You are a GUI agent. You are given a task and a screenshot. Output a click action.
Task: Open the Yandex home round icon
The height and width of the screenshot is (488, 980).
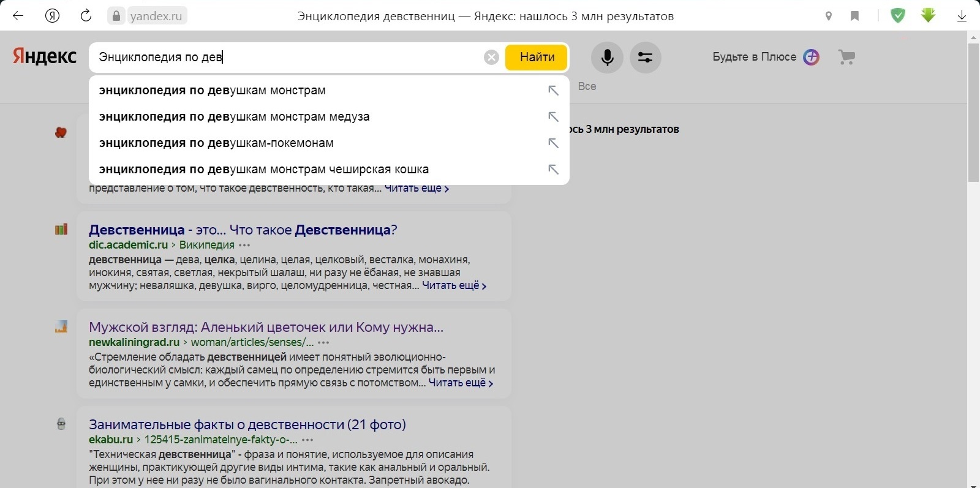(53, 16)
